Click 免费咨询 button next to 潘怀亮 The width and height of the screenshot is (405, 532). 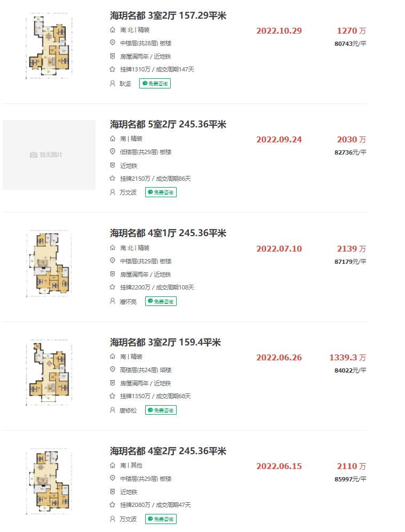click(x=161, y=301)
